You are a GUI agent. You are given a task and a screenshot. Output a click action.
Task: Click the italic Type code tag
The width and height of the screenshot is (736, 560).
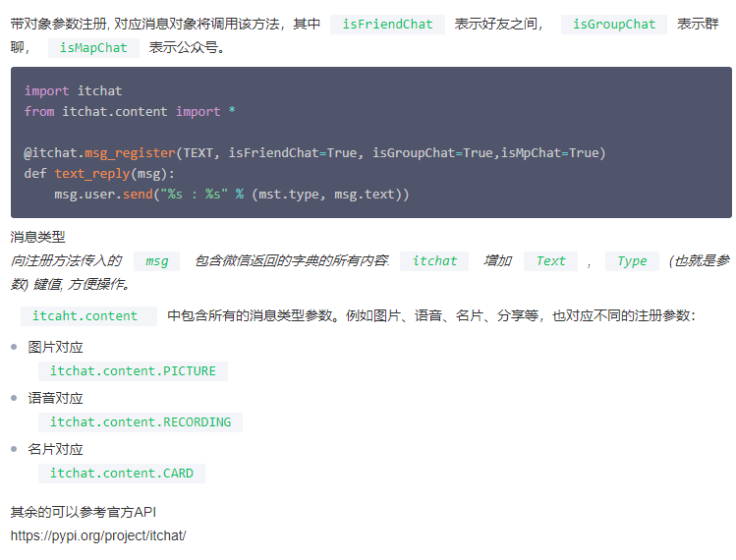click(632, 261)
